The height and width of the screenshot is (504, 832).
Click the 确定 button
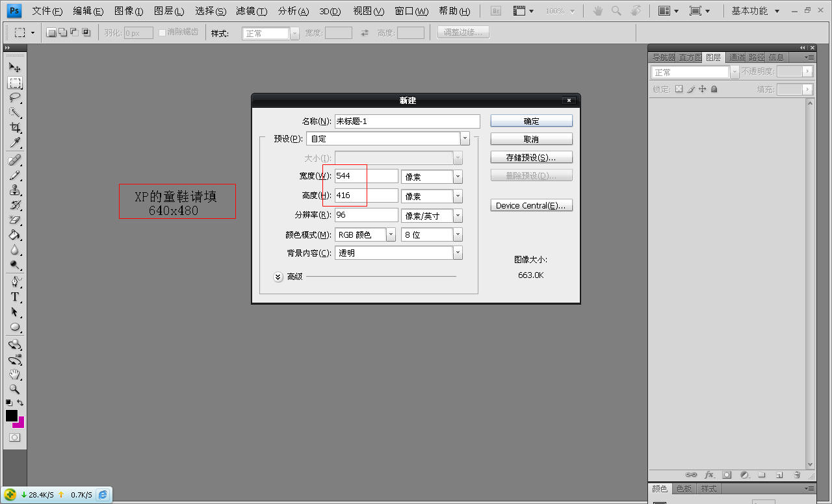(532, 121)
